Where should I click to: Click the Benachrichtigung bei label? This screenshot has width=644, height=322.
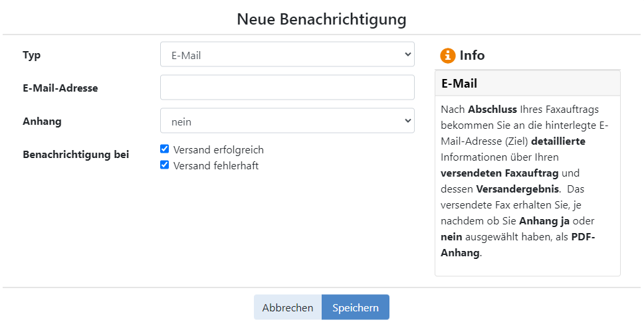pyautogui.click(x=76, y=155)
